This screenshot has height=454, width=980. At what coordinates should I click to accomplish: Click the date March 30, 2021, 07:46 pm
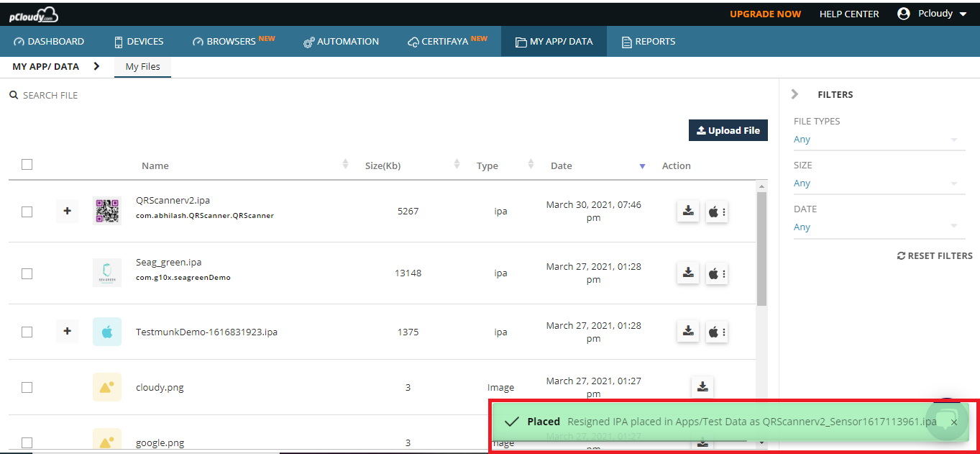pyautogui.click(x=593, y=212)
